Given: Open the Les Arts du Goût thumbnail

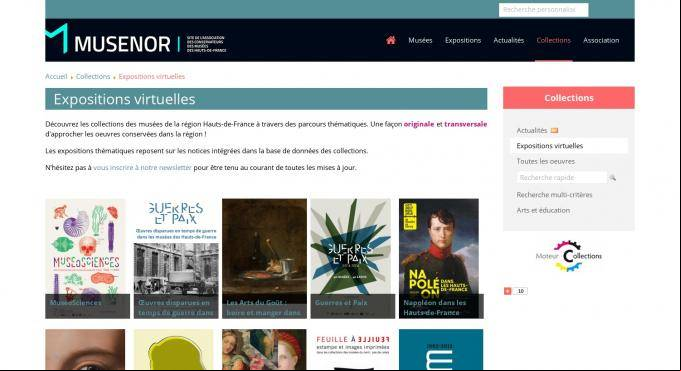Looking at the screenshot, I should coord(264,258).
